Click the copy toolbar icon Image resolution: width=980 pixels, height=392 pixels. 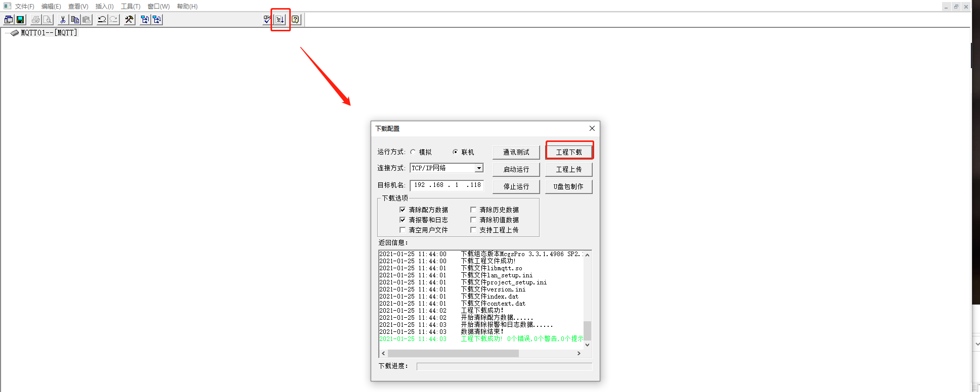[x=75, y=20]
